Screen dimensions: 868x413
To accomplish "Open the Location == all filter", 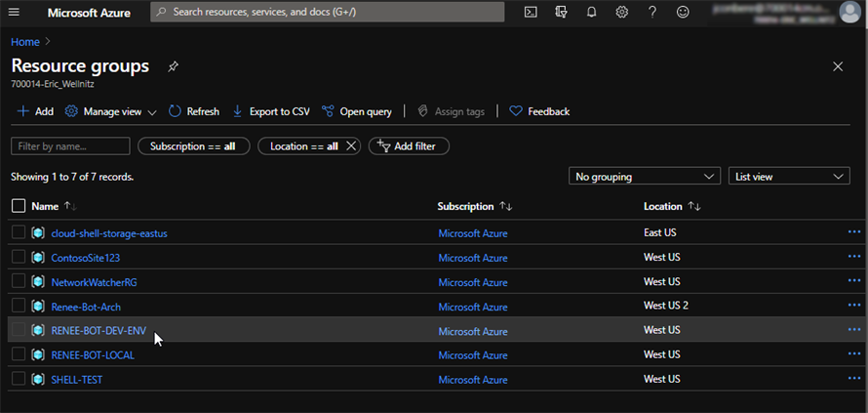I will (x=303, y=146).
